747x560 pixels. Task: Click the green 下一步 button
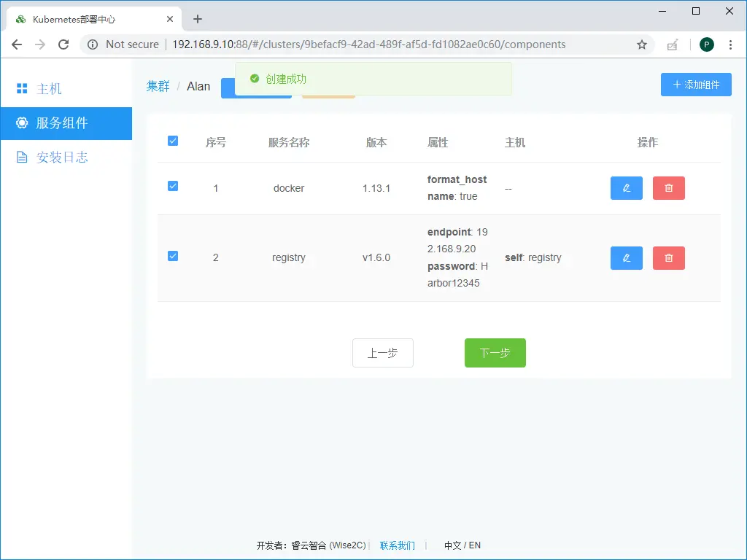tap(495, 353)
